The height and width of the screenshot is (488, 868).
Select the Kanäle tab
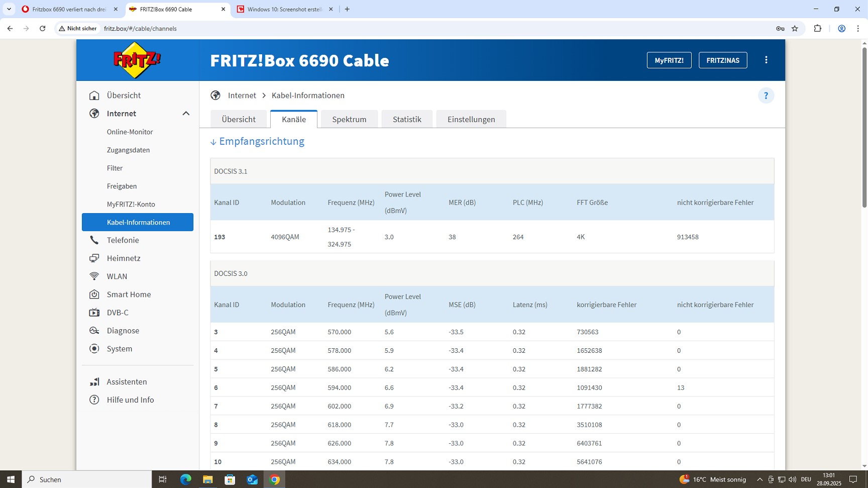[x=294, y=119]
